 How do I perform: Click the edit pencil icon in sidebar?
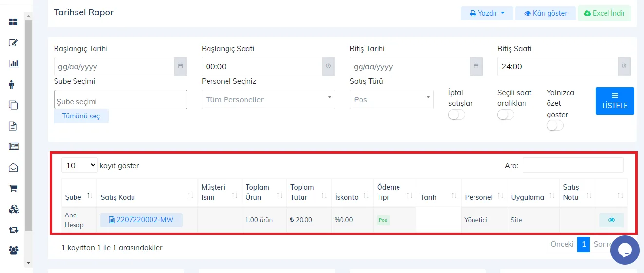[x=13, y=43]
